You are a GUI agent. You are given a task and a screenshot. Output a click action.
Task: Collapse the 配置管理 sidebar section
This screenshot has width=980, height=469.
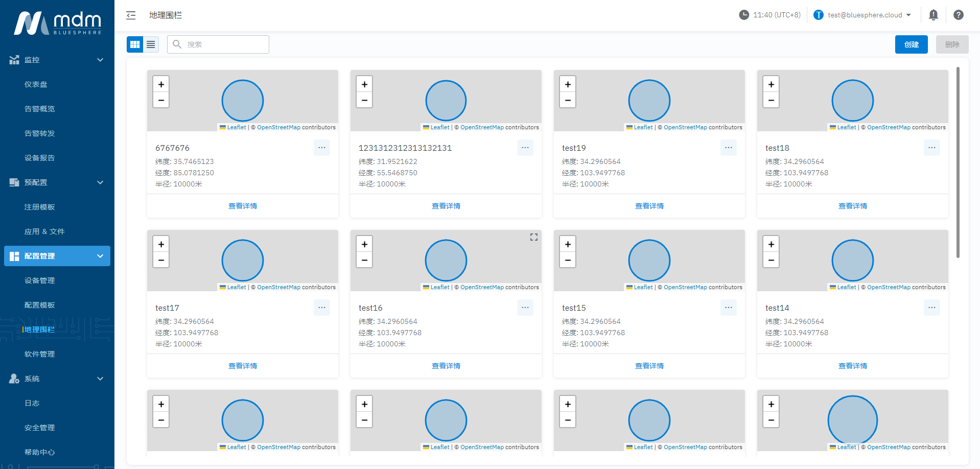[100, 256]
